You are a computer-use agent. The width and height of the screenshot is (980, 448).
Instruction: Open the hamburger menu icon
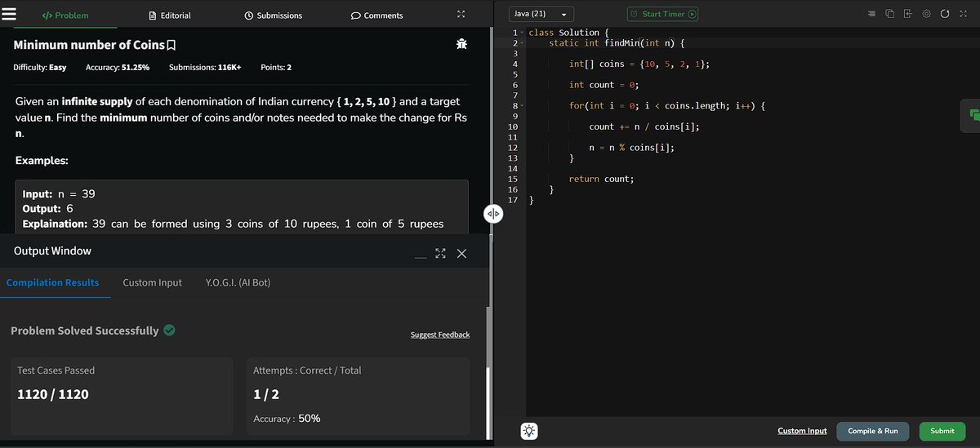pos(8,15)
